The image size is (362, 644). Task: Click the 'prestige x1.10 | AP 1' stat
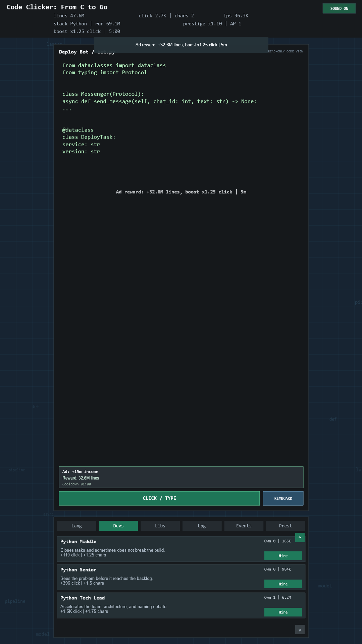tap(212, 24)
